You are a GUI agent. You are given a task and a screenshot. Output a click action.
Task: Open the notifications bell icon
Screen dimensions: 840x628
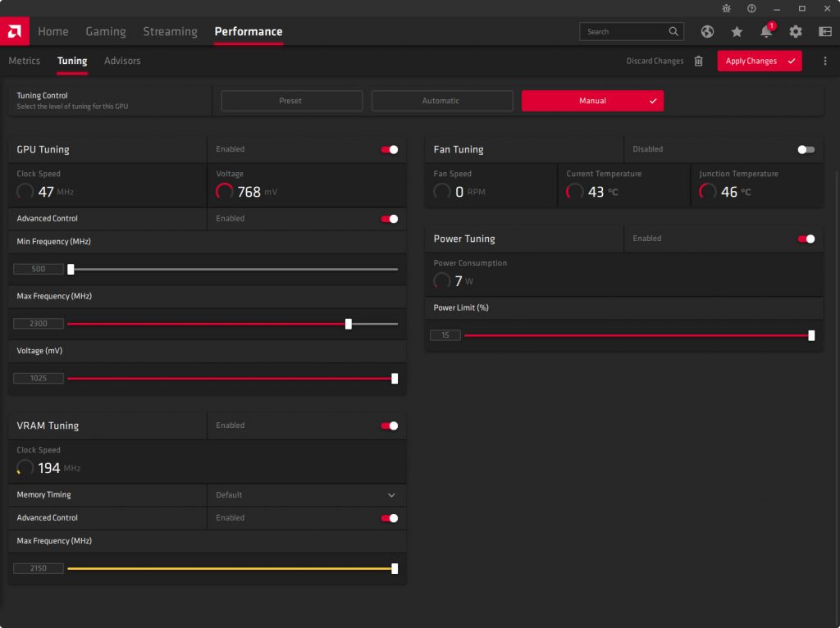tap(766, 32)
